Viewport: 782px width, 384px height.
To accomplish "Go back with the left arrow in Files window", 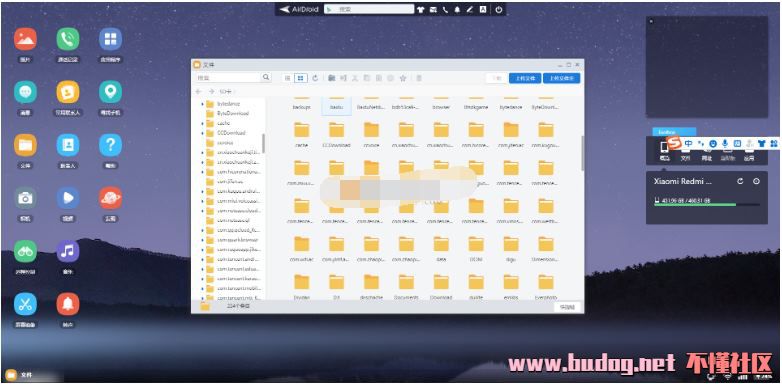I will (198, 92).
